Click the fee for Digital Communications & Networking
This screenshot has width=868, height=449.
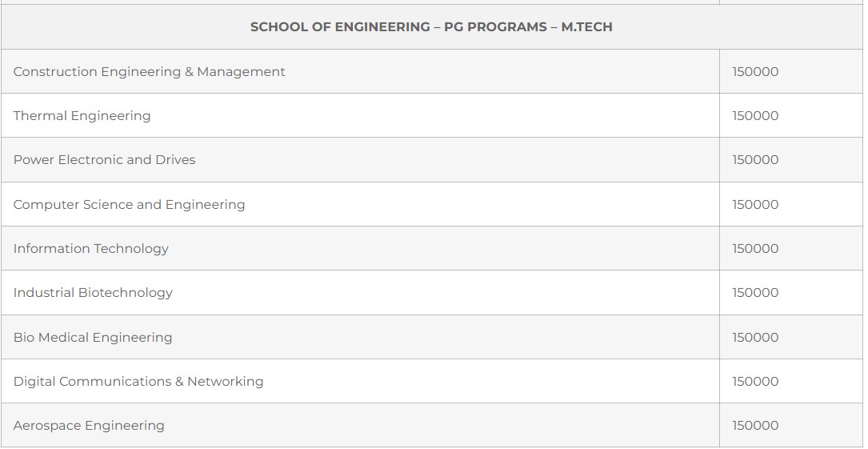click(755, 382)
